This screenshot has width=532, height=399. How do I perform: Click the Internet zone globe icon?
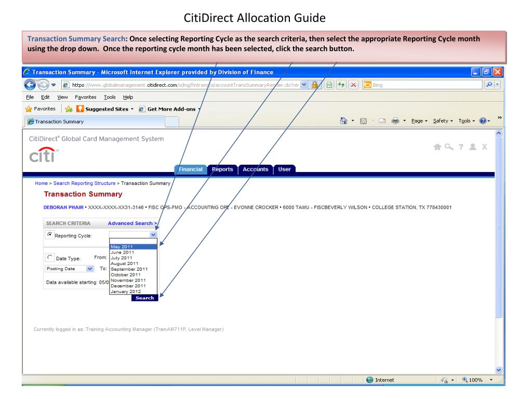370,380
